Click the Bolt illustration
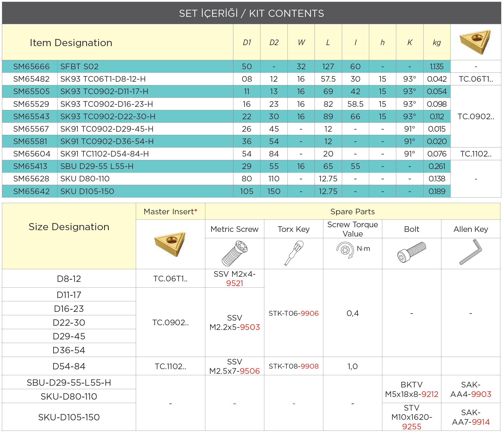This screenshot has height=433, width=504. 412,252
